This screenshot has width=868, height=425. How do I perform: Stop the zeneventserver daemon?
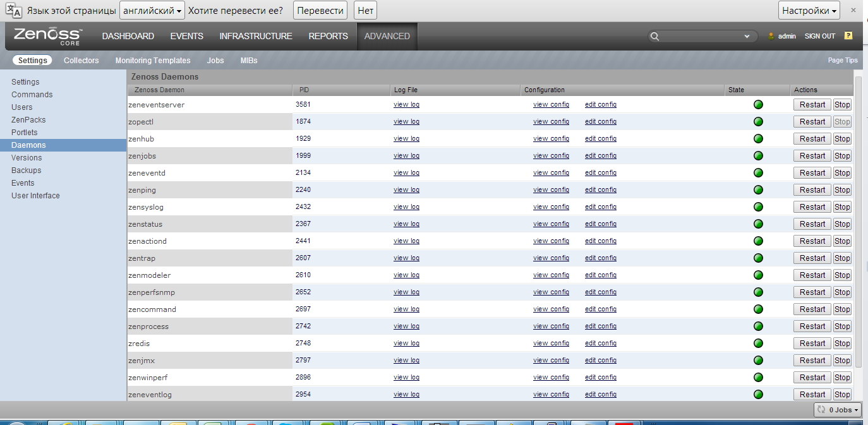(842, 105)
